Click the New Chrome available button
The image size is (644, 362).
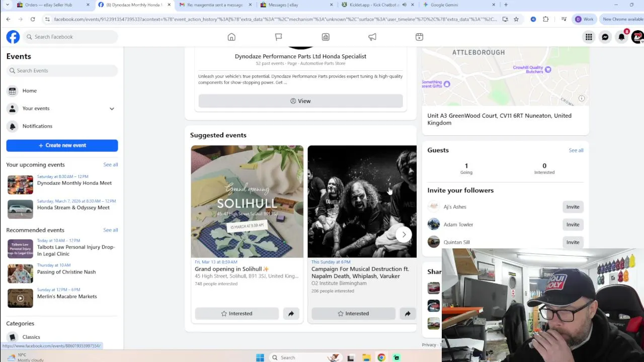pos(622,19)
